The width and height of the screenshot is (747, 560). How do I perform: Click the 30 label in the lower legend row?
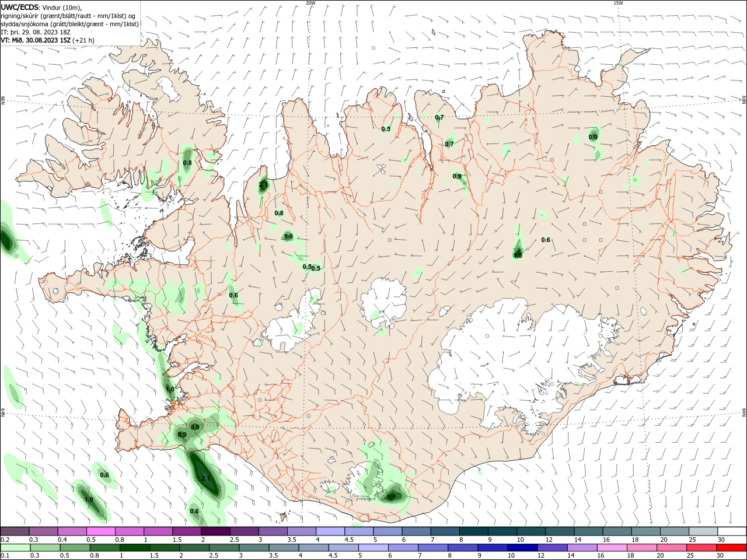tap(721, 556)
